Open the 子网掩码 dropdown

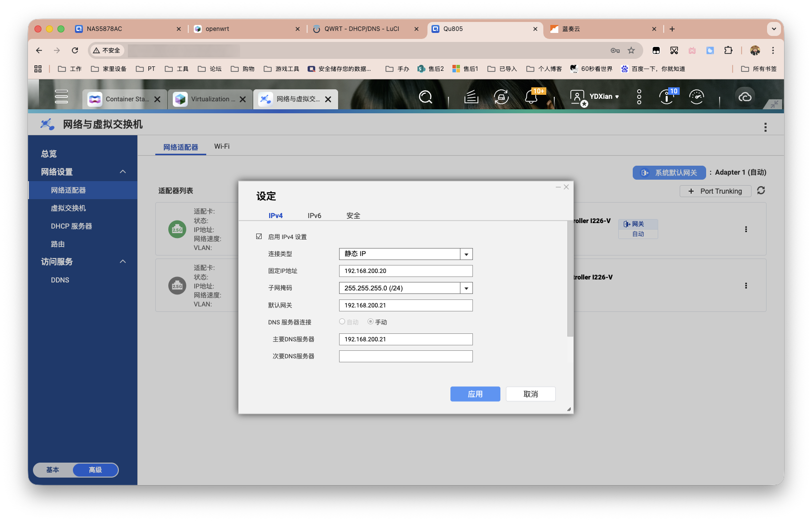click(466, 288)
